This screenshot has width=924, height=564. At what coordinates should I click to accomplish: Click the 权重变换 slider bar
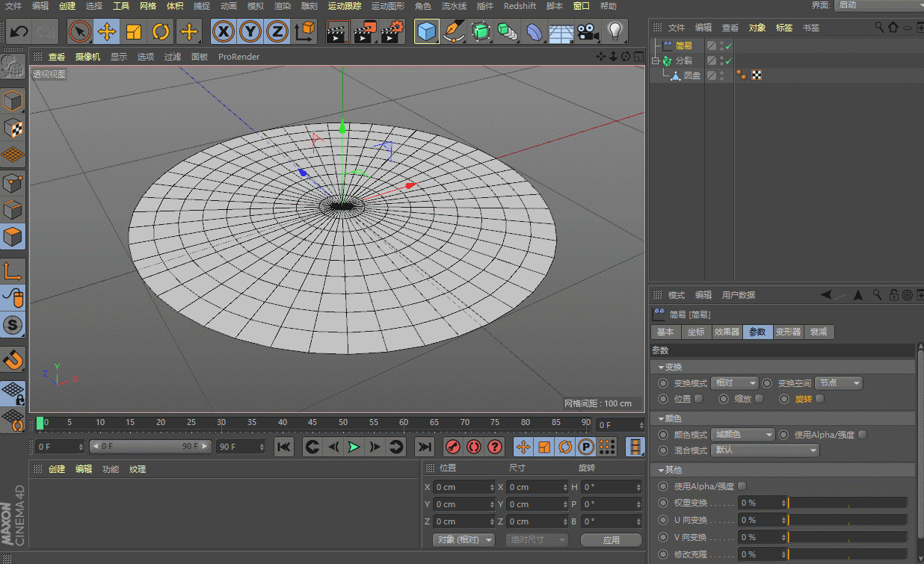point(847,503)
